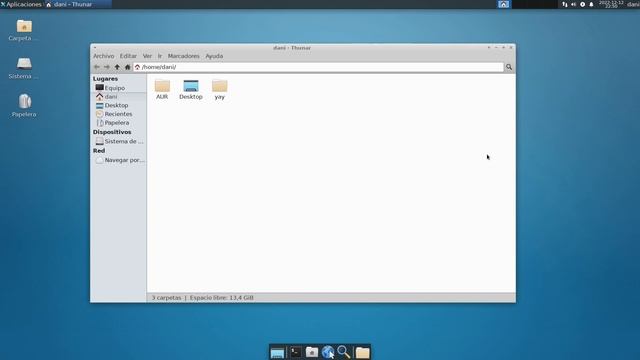Go to home folder via toolbar house icon
640x360 pixels.
[x=127, y=67]
